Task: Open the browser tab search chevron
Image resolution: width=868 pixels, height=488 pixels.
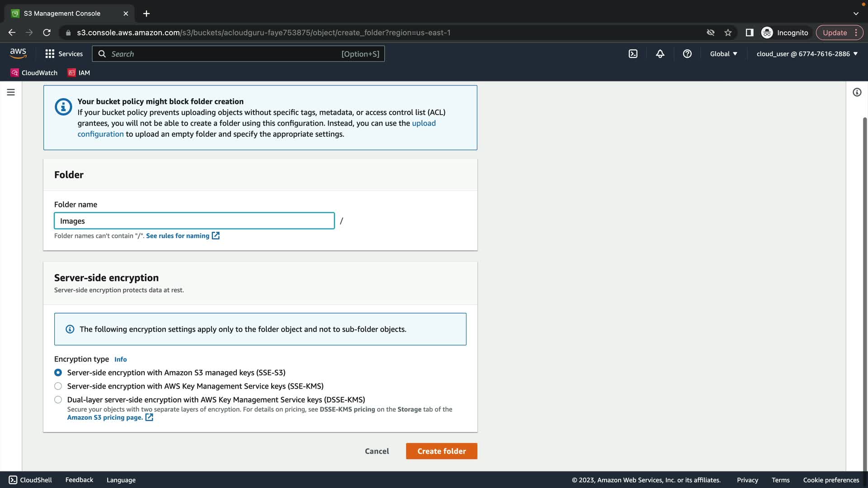Action: click(x=856, y=14)
